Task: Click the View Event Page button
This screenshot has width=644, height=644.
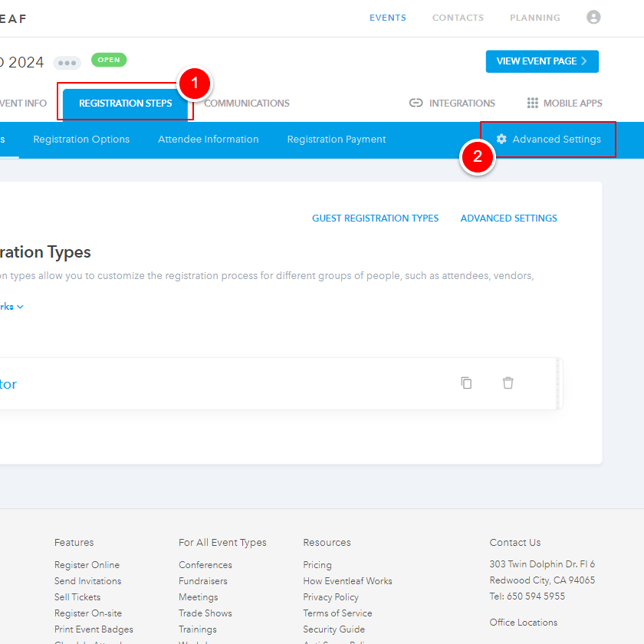Action: (542, 61)
